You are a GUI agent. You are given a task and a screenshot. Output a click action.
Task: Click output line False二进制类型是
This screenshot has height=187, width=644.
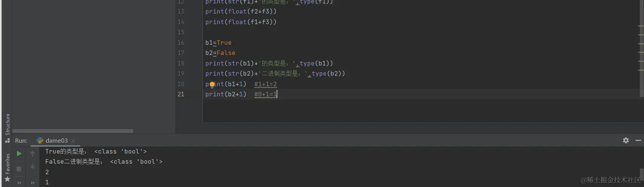(x=104, y=161)
